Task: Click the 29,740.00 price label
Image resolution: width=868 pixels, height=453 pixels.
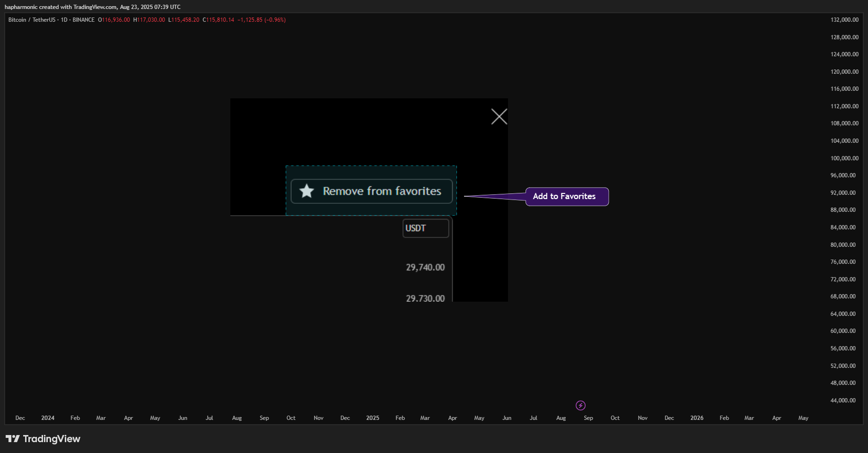Action: (425, 267)
